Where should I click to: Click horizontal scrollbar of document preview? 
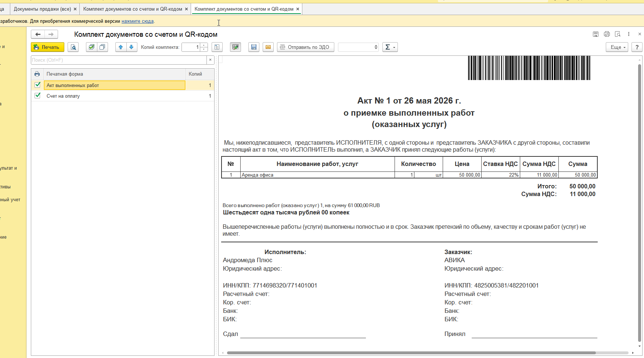coord(411,353)
